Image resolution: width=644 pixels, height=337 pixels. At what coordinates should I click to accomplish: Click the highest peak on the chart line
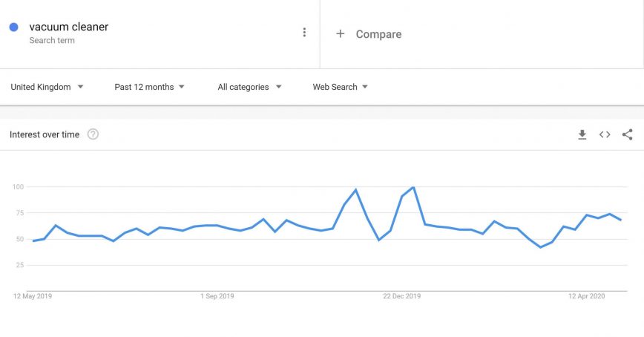click(x=413, y=188)
